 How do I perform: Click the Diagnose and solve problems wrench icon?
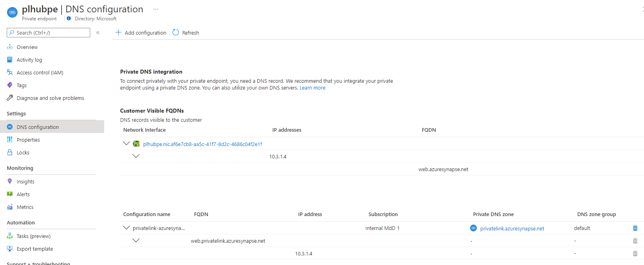pyautogui.click(x=10, y=98)
